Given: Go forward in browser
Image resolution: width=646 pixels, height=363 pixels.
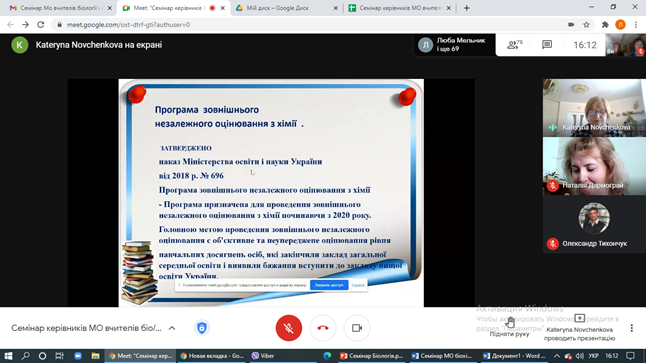Looking at the screenshot, I should click(x=26, y=25).
